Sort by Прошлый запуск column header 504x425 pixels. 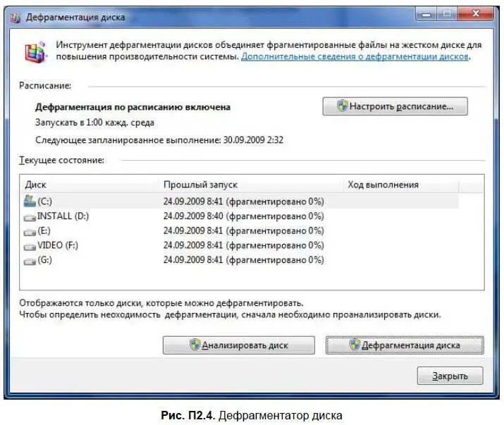point(252,185)
